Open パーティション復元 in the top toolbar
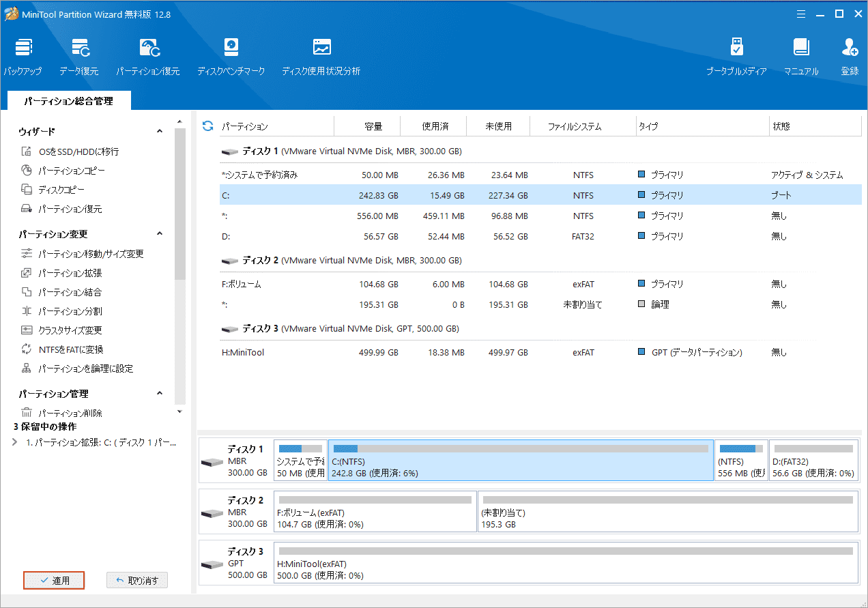The image size is (868, 608). 148,57
